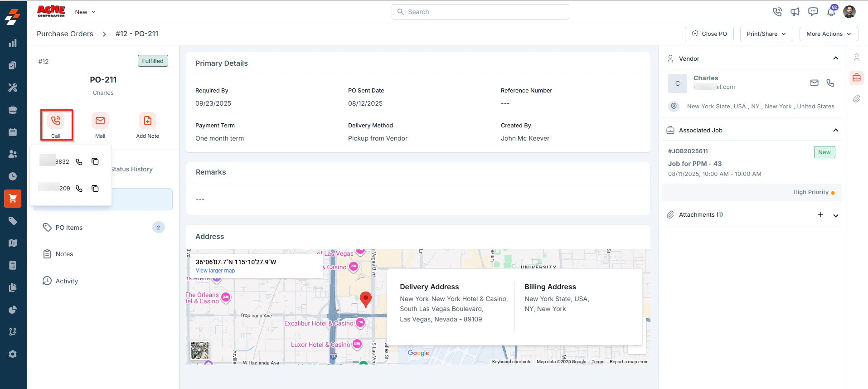This screenshot has width=868, height=389.
Task: Add a new attachment with plus icon
Action: 820,214
